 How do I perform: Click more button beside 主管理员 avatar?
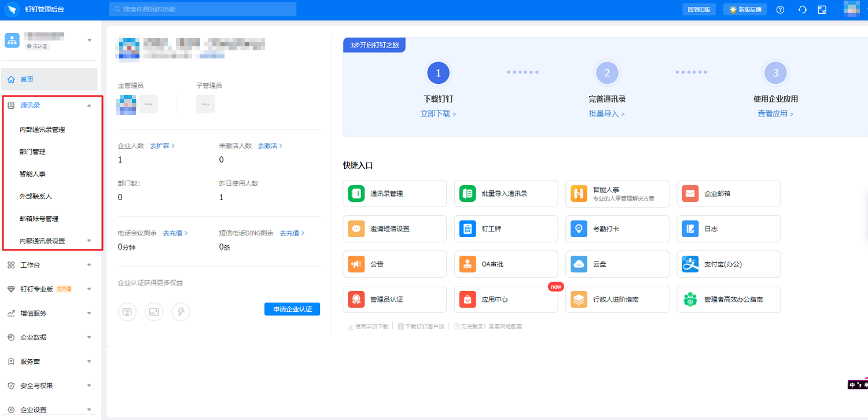[x=148, y=104]
